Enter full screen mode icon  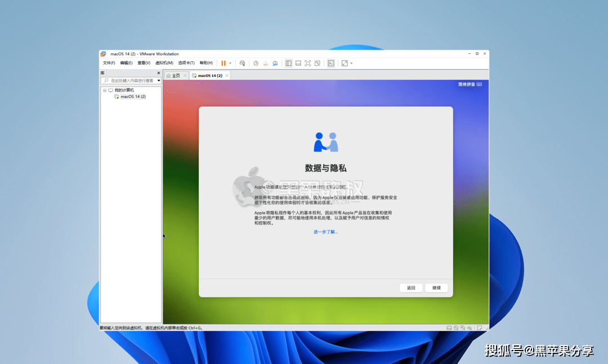tap(307, 63)
